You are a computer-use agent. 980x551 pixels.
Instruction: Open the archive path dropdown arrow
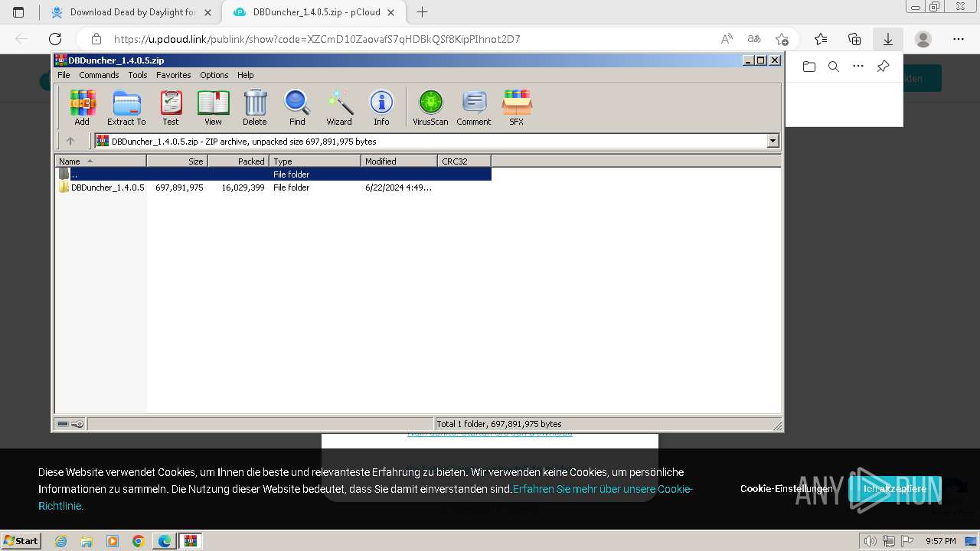[x=773, y=141]
